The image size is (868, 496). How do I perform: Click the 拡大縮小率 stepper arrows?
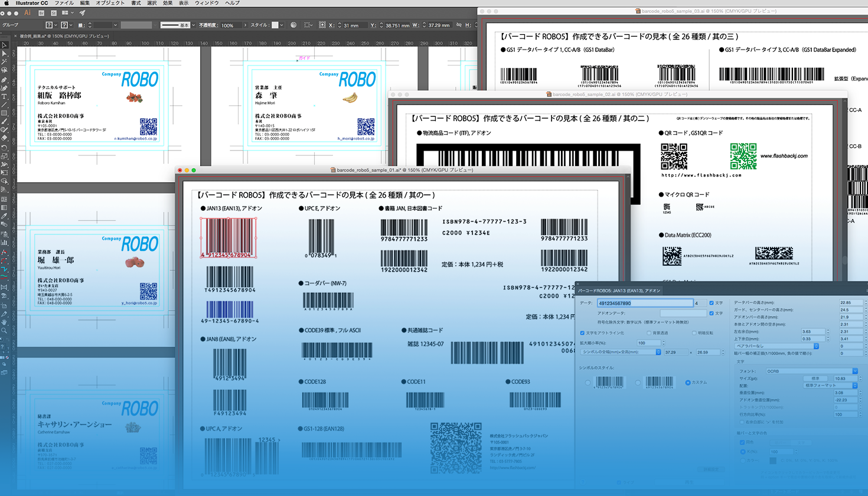(664, 342)
